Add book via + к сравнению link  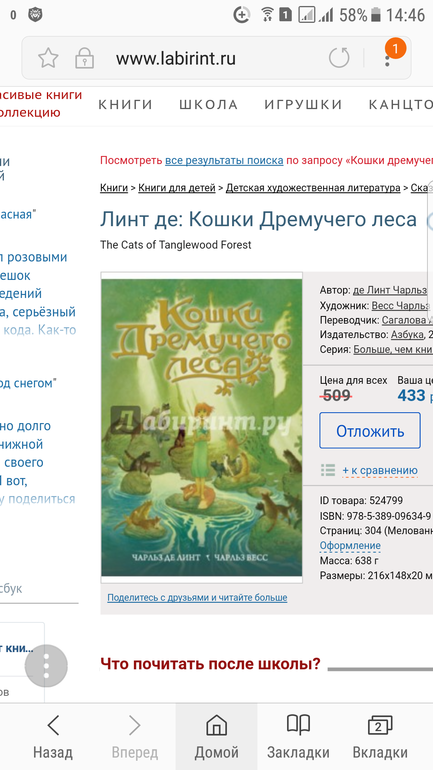(x=380, y=470)
